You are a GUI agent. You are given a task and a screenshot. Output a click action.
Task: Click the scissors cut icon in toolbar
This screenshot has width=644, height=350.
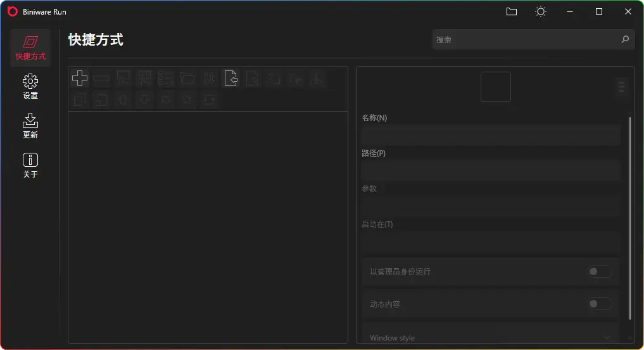[x=318, y=78]
